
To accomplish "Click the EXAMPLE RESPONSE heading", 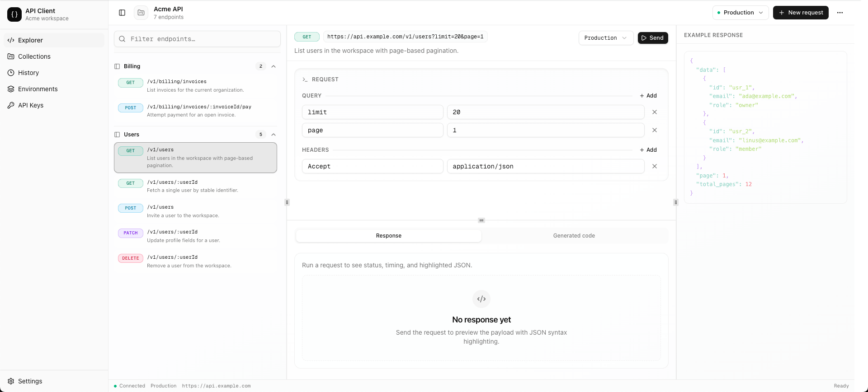I will [x=713, y=35].
